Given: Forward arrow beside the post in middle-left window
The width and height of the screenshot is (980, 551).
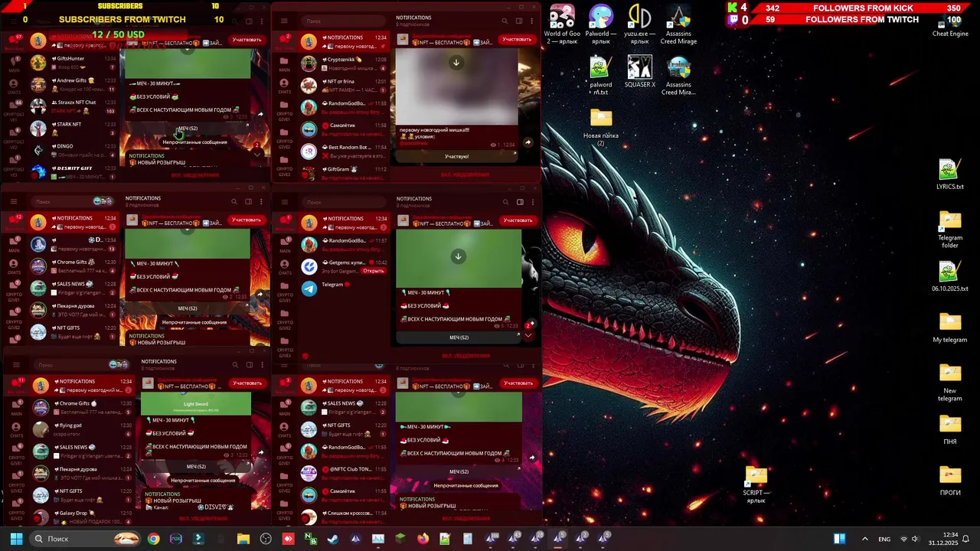Looking at the screenshot, I should [260, 294].
